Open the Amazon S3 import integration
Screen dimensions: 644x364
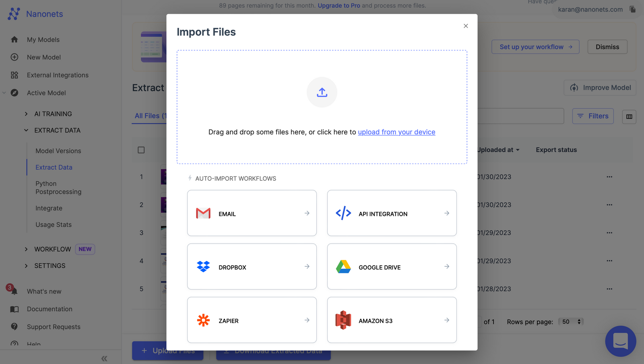[391, 320]
